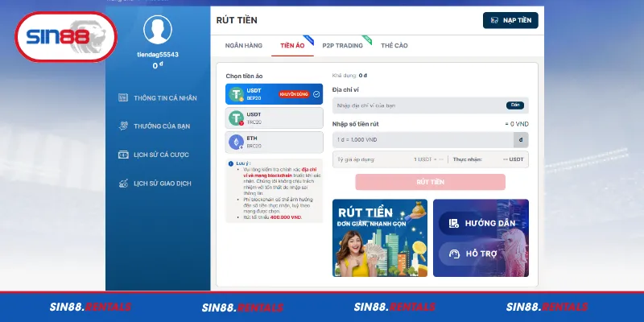Select the ETH ERC20 currency option
The image size is (644, 322).
[x=275, y=142]
